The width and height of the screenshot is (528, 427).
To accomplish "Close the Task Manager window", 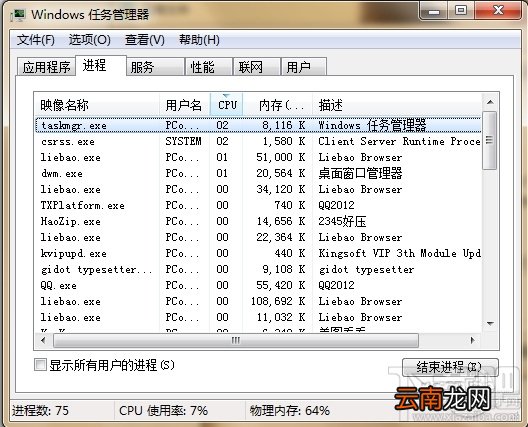I will coord(498,10).
